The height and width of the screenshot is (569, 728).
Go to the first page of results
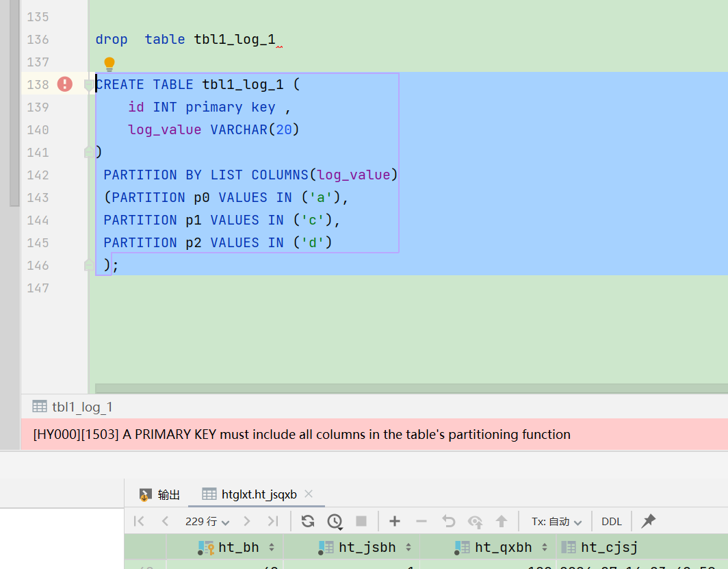(x=138, y=521)
